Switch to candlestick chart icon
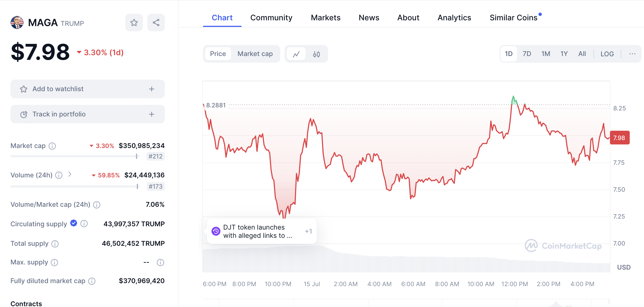The image size is (644, 307). (317, 54)
